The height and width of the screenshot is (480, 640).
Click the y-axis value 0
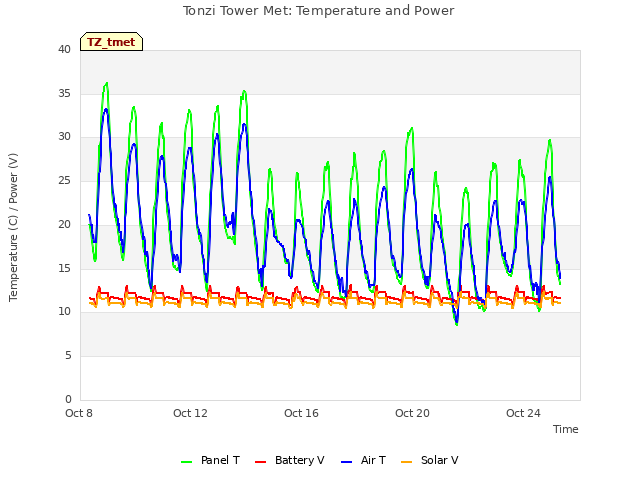(x=68, y=399)
